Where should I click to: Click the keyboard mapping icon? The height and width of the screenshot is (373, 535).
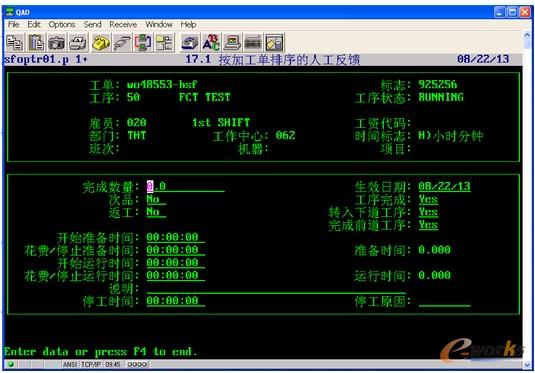[x=253, y=43]
